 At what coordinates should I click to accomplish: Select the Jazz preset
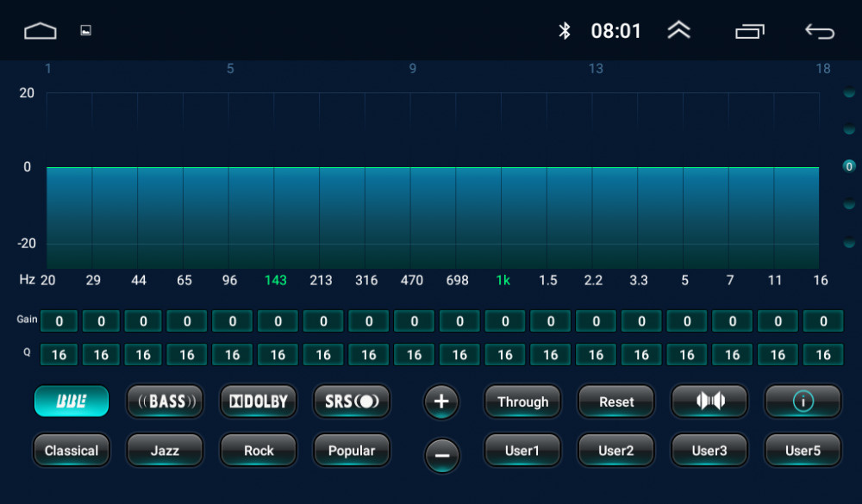pyautogui.click(x=165, y=451)
